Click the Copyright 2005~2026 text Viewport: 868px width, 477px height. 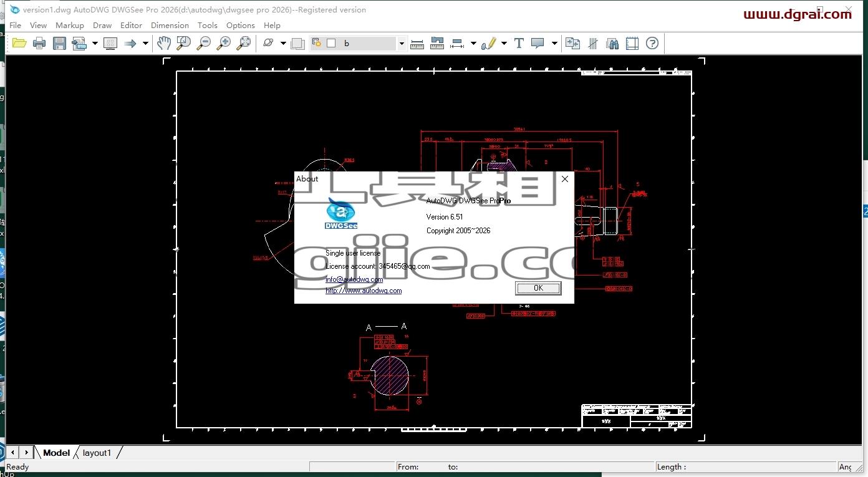[458, 231]
